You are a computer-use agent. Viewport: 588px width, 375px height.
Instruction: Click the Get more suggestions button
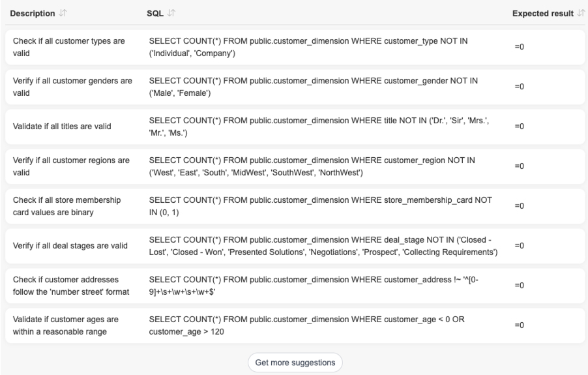[295, 363]
